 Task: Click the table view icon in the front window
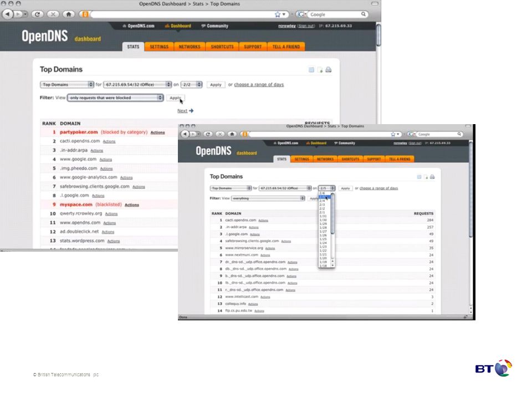(x=419, y=177)
